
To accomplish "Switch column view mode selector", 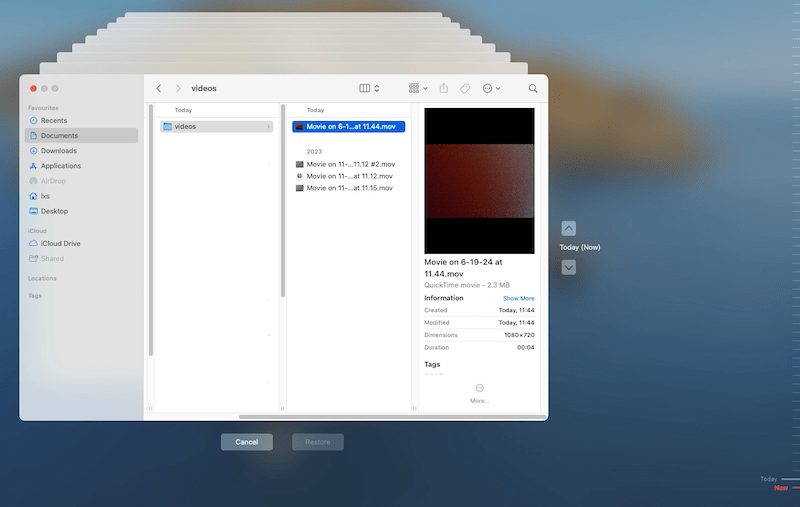I will click(x=369, y=88).
